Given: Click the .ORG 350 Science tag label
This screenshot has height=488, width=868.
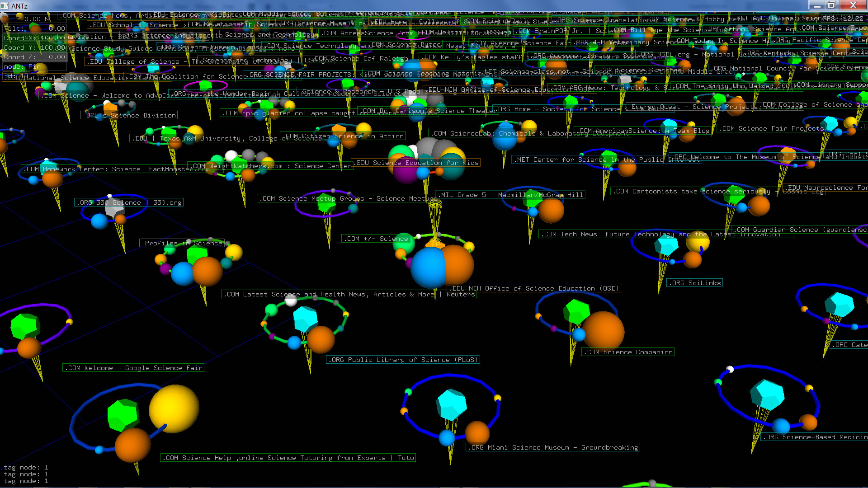Looking at the screenshot, I should click(129, 202).
